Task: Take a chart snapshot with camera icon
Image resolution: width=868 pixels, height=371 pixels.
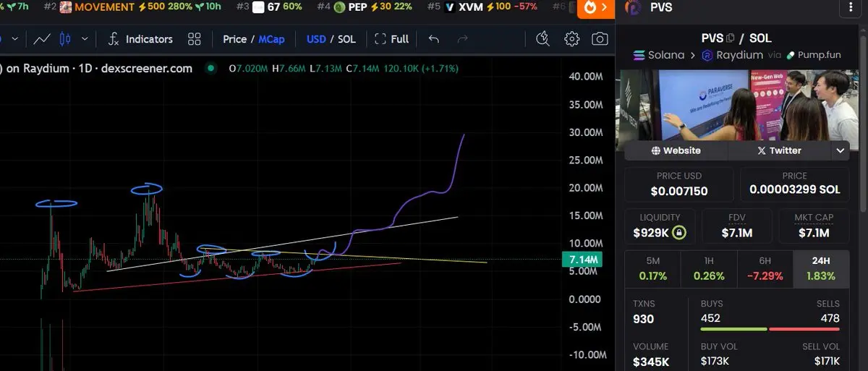Action: coord(600,39)
